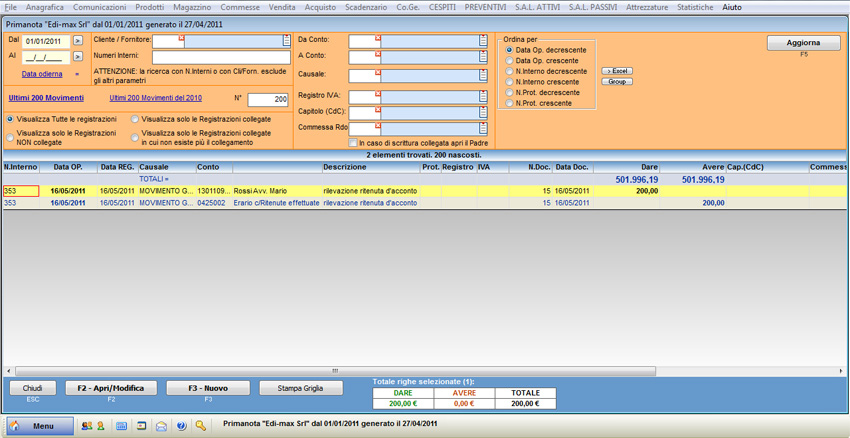Open help via blue question mark icon

click(x=181, y=426)
